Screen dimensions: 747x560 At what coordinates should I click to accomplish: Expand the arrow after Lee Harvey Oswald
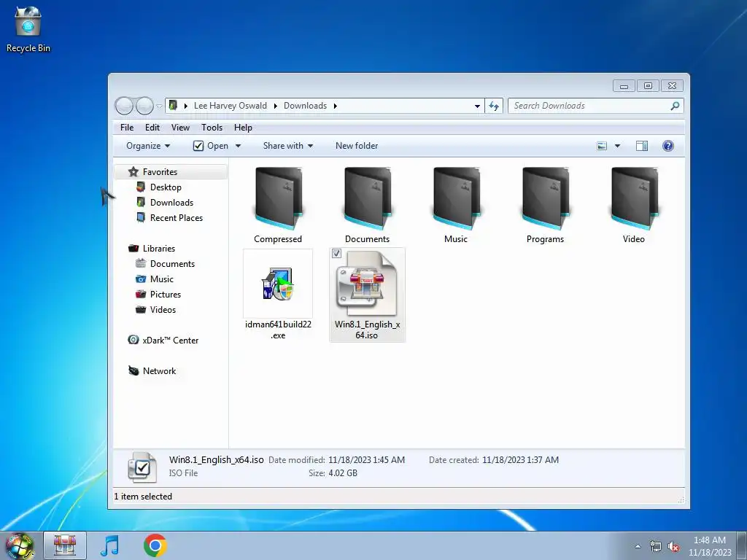click(275, 106)
